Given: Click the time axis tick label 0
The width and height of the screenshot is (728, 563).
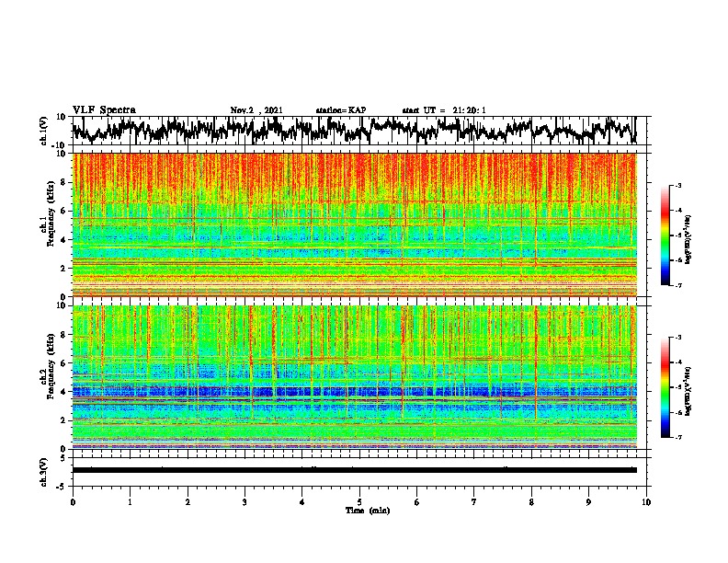Looking at the screenshot, I should 73,502.
